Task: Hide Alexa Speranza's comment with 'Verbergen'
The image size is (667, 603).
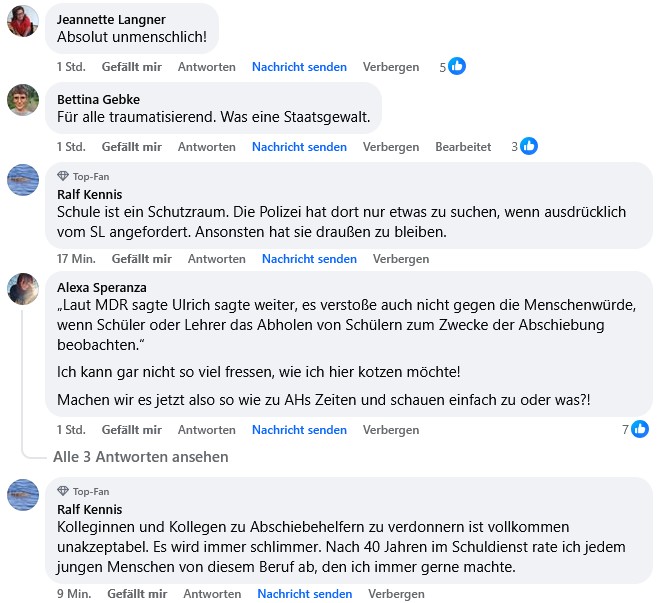Action: tap(391, 430)
